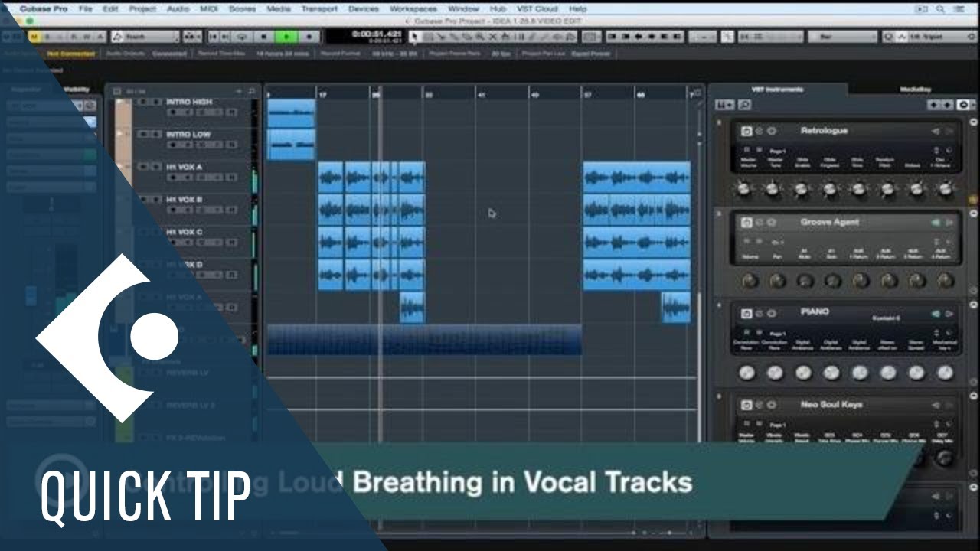Open the MIDI menu
980x551 pixels.
pos(209,8)
